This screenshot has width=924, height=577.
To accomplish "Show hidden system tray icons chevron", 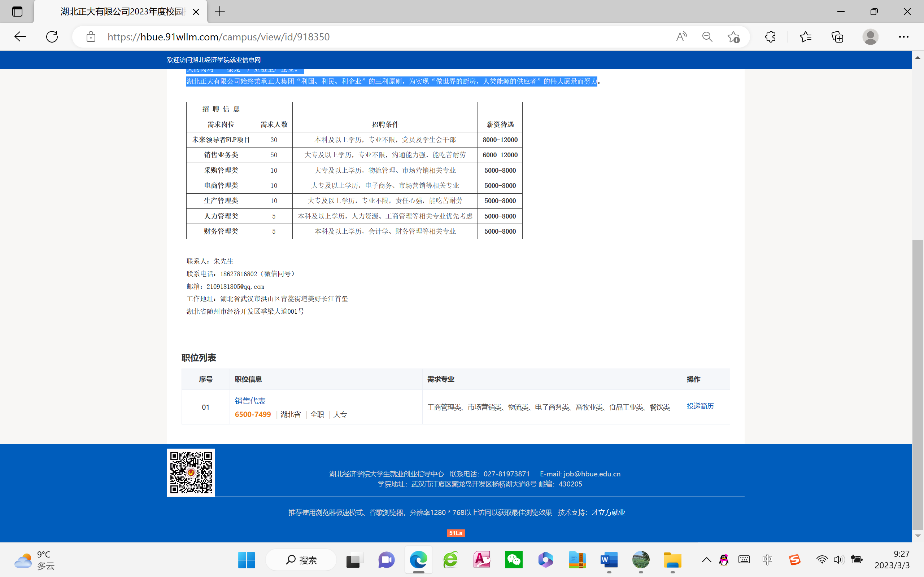I will (x=706, y=560).
